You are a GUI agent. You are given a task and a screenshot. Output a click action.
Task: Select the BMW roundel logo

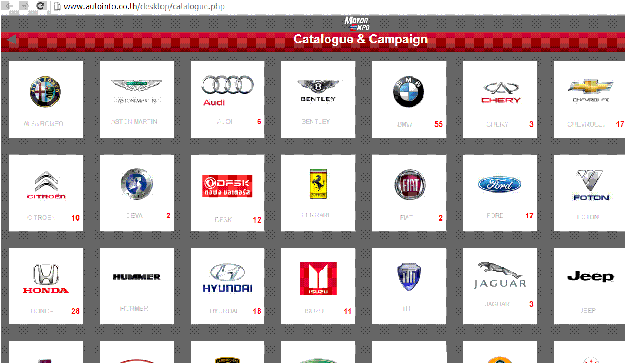[x=409, y=92]
